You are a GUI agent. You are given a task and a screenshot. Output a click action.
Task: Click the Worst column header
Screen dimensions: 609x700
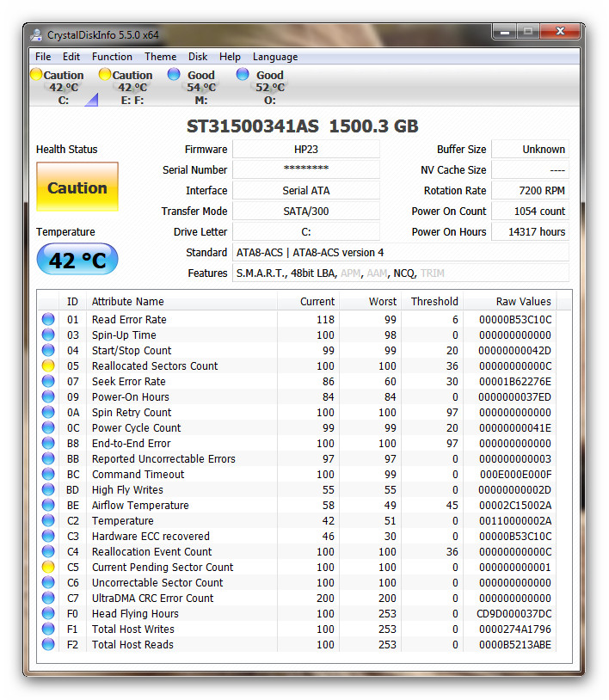(x=371, y=301)
